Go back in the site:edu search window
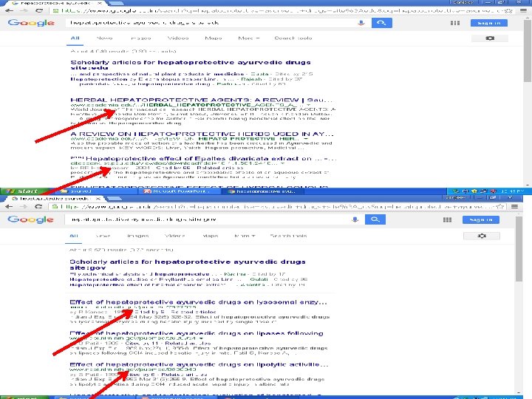 coord(9,10)
